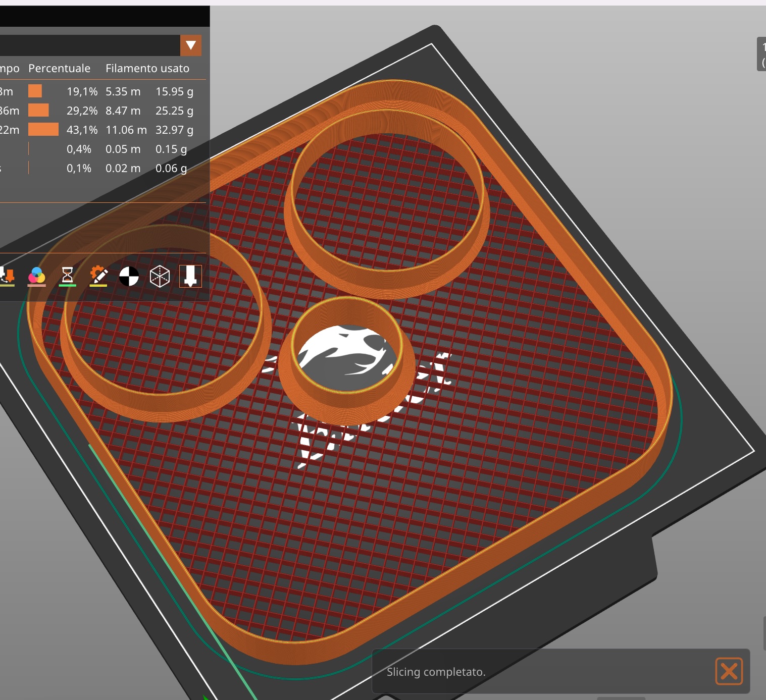Select the 43,1% percentage value
This screenshot has height=700, width=766.
point(82,130)
